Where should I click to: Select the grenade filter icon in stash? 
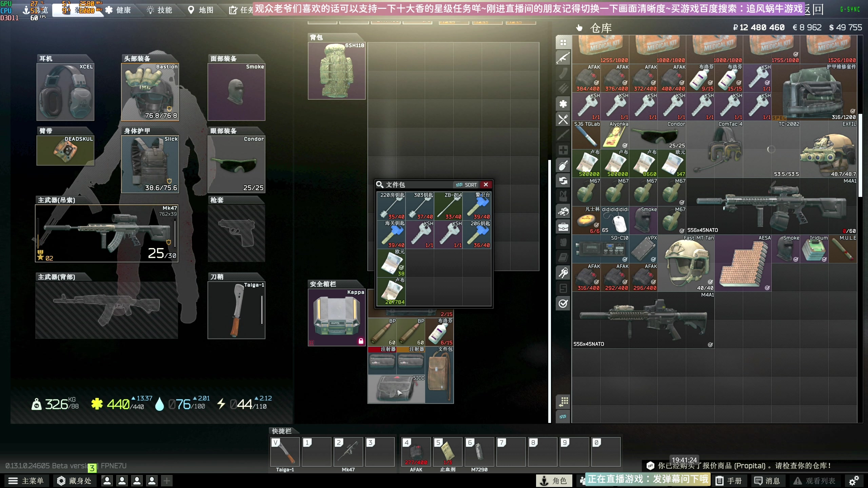(x=563, y=165)
